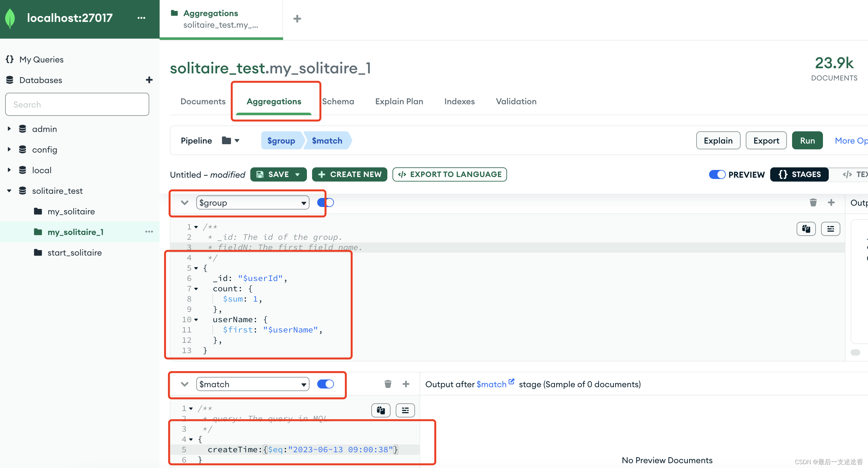Screen dimensions: 868x468
Task: Fold the userName object at line 10
Action: 196,320
